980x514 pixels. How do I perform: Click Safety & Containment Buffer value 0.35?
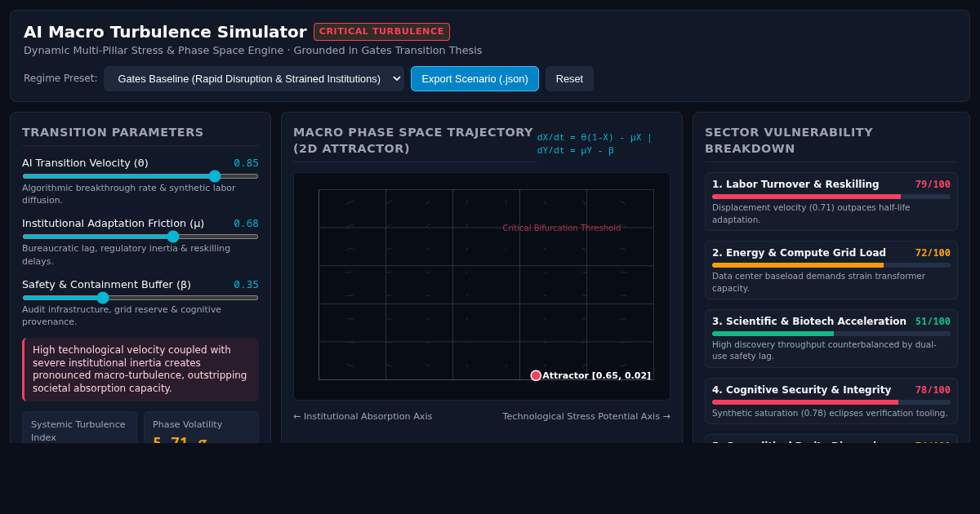point(246,285)
